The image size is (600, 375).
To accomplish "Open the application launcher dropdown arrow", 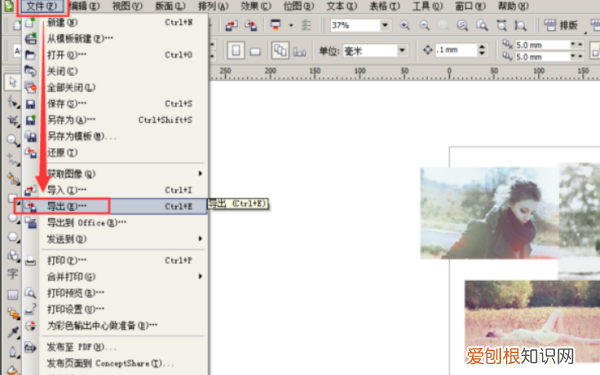I will (291, 26).
